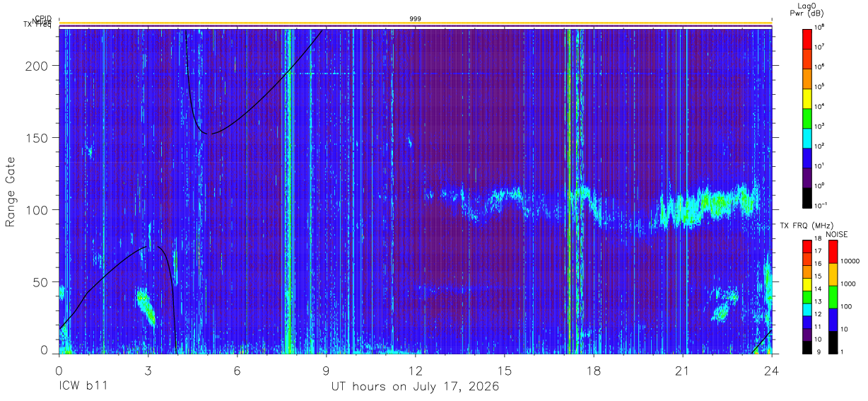Click the blue segment of NOISE colorbar
The height and width of the screenshot is (401, 868).
[833, 320]
